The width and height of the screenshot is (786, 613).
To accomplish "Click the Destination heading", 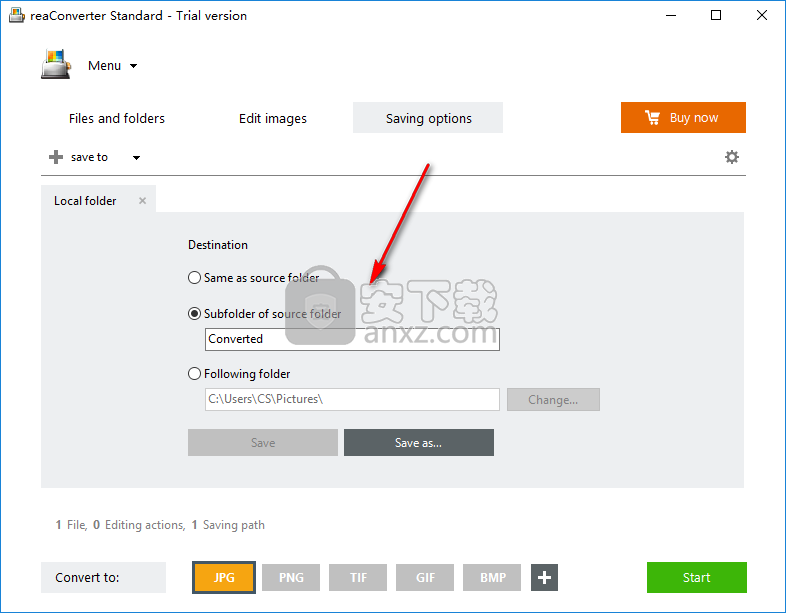I will 218,245.
